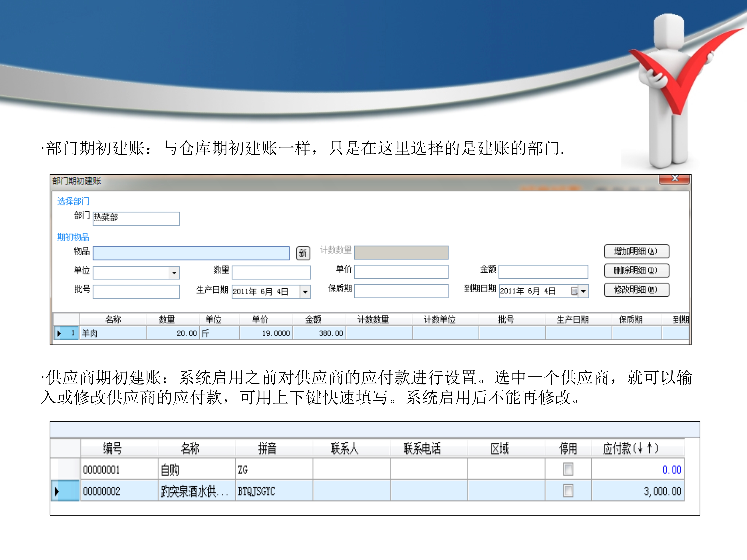The height and width of the screenshot is (560, 747).
Task: Click the 20.00 quantity cell
Action: (173, 333)
